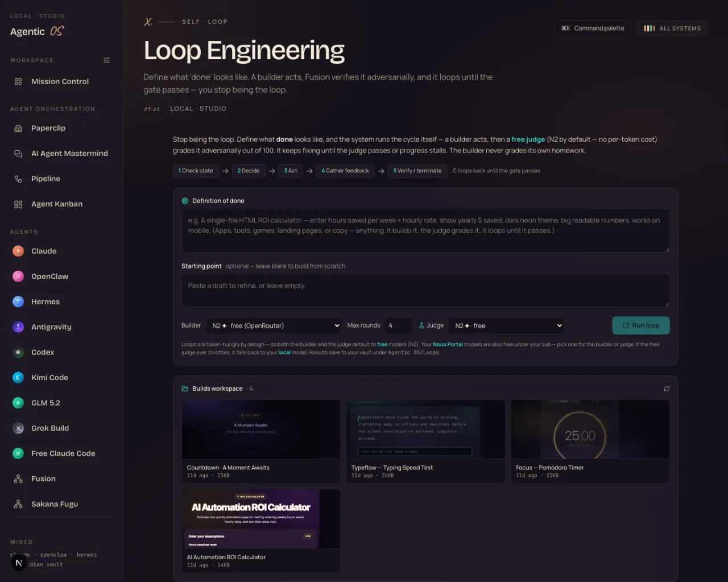The height and width of the screenshot is (582, 728).
Task: Open the Typeflow Typing Speed Test thumbnail
Action: (x=425, y=429)
